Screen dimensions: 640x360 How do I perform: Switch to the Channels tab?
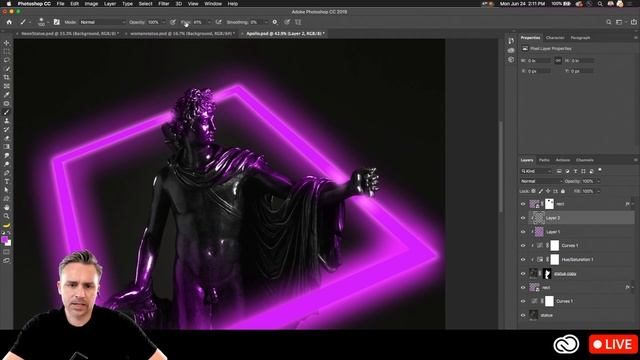click(584, 160)
